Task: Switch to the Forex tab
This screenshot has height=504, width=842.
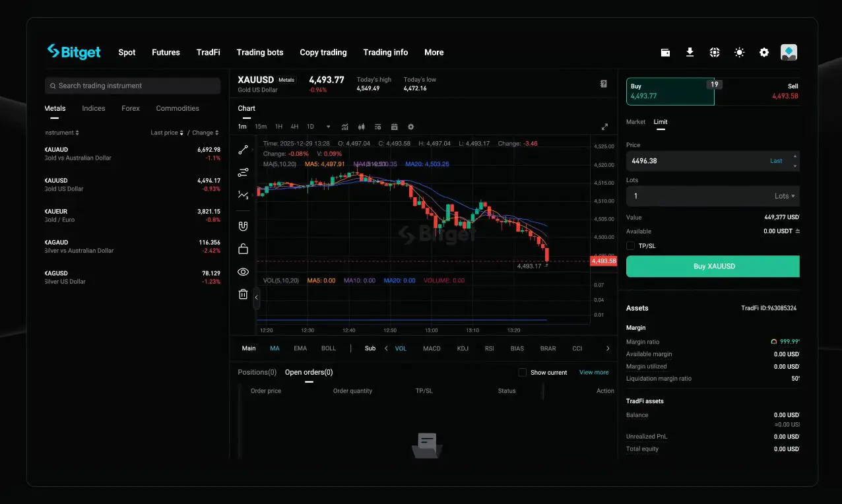Action: point(131,108)
